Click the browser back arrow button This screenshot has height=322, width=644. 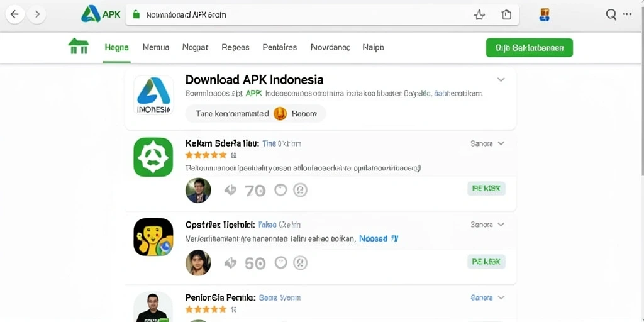(15, 15)
